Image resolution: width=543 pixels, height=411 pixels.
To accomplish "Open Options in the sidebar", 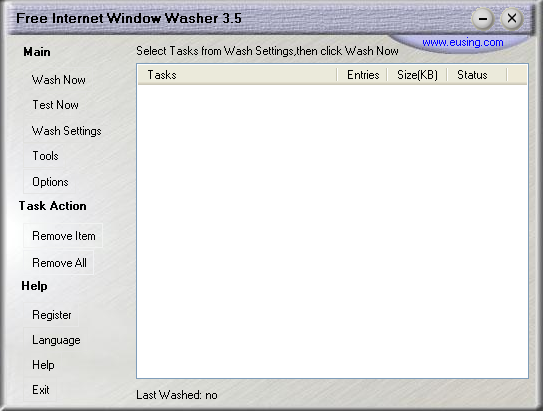I will pyautogui.click(x=50, y=182).
